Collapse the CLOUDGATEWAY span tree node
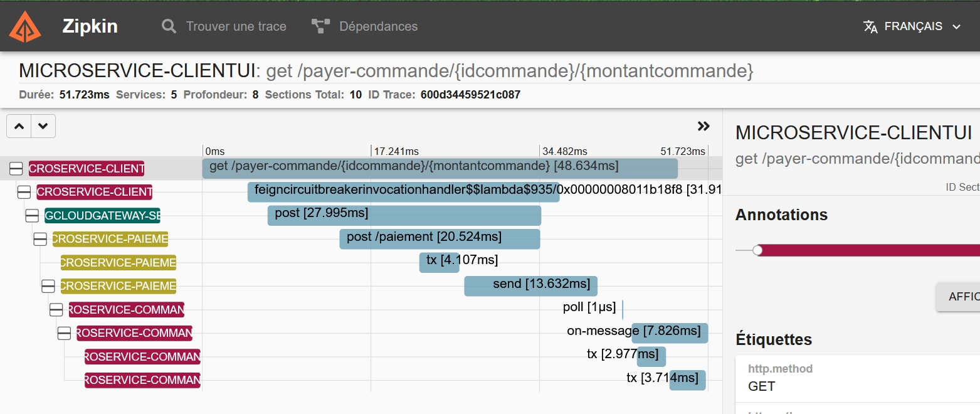 pyautogui.click(x=32, y=216)
